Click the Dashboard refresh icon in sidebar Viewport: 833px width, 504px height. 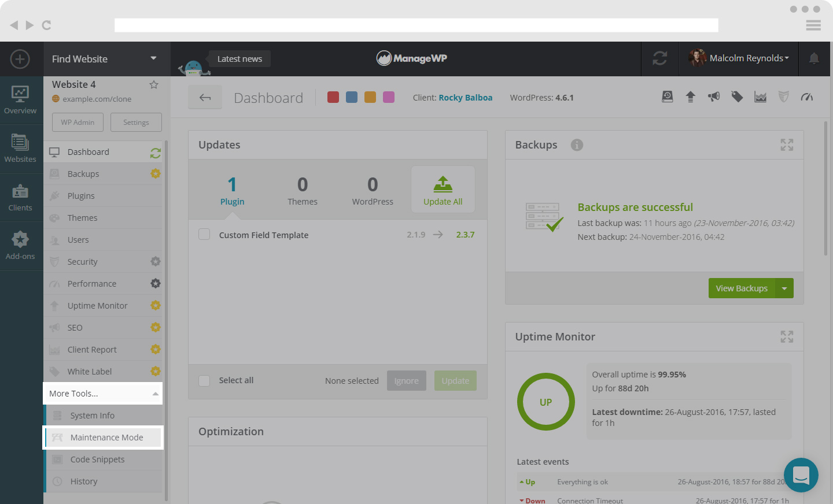pyautogui.click(x=156, y=153)
